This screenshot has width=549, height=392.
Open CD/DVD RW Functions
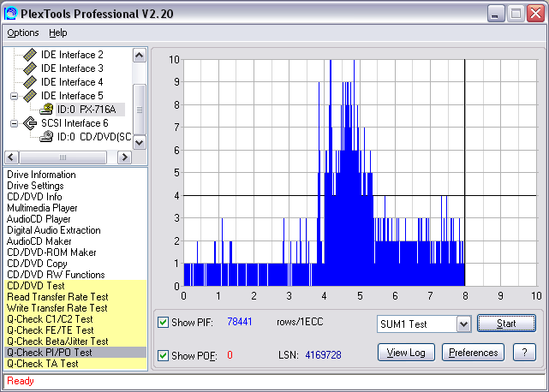coord(56,275)
